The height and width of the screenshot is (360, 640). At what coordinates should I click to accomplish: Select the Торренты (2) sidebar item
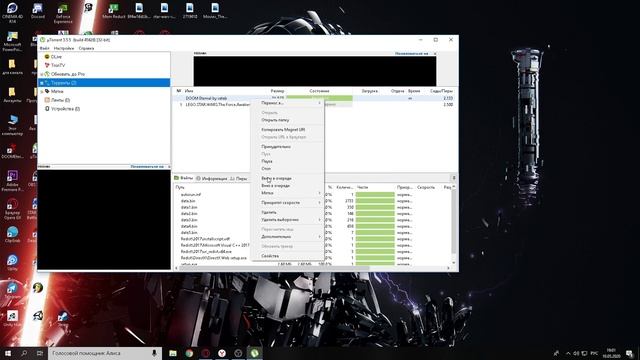pyautogui.click(x=104, y=83)
